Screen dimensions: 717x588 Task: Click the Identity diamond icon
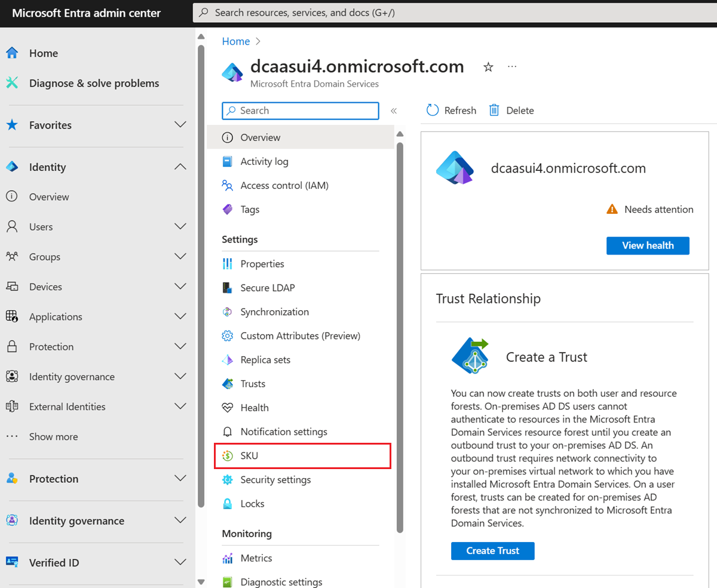click(x=12, y=167)
